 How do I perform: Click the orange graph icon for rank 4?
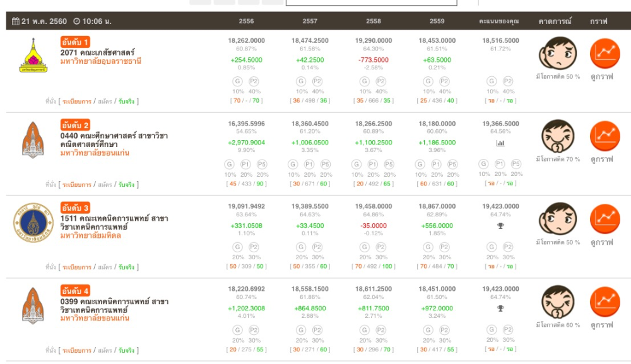coord(604,302)
